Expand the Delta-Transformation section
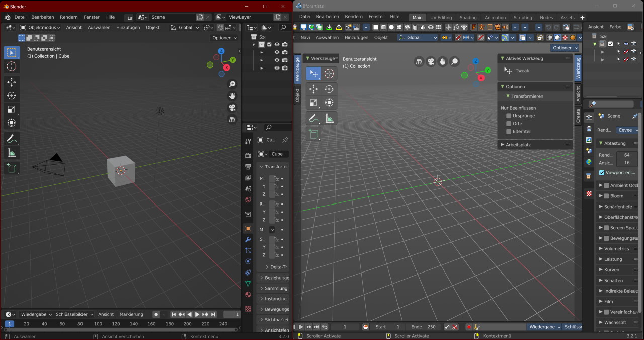Viewport: 644px width, 340px height. (276, 267)
